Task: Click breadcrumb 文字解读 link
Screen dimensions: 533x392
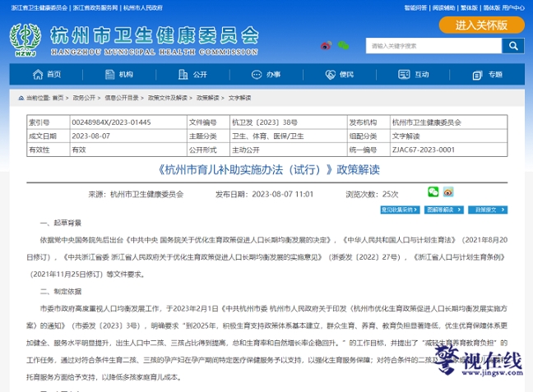Action: point(239,98)
